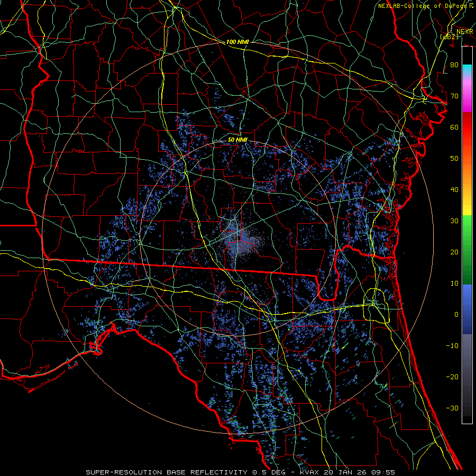The width and height of the screenshot is (476, 476).
Task: Click the '50 NMI' range ring label
Action: (237, 140)
